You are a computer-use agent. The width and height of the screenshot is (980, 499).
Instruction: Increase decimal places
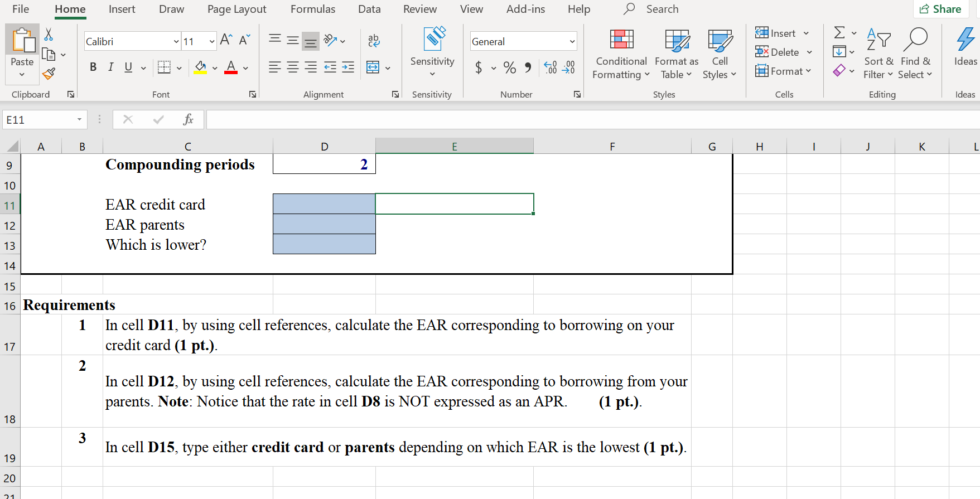tap(550, 67)
